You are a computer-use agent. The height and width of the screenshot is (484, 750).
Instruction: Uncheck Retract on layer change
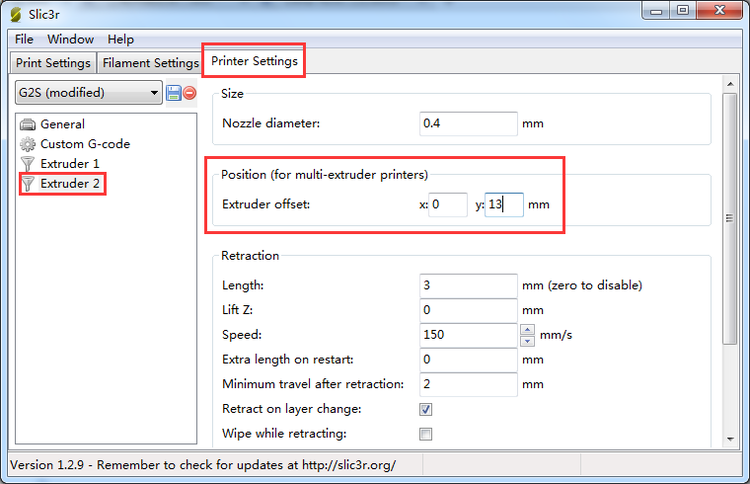pos(426,409)
